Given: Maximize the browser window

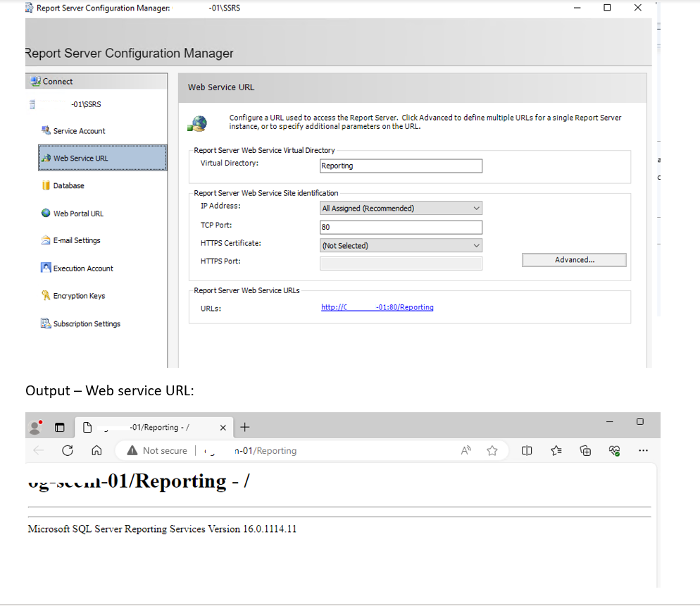Looking at the screenshot, I should coord(639,421).
